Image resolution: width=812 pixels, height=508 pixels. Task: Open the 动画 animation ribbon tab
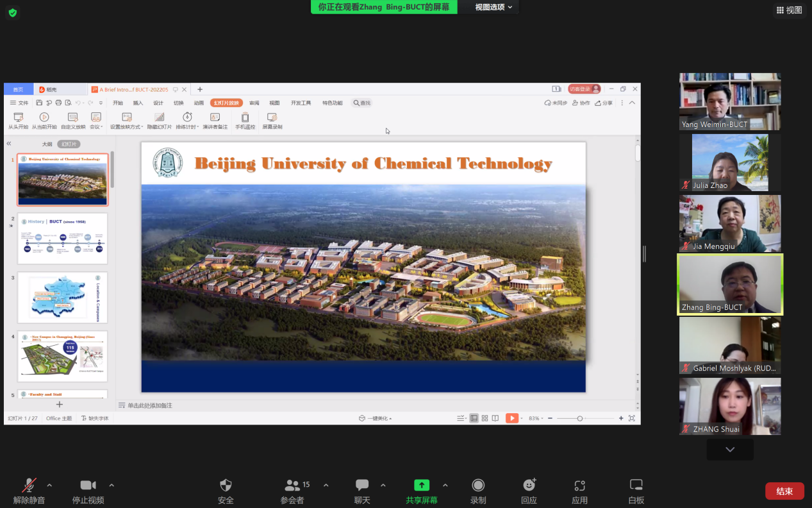pyautogui.click(x=199, y=103)
